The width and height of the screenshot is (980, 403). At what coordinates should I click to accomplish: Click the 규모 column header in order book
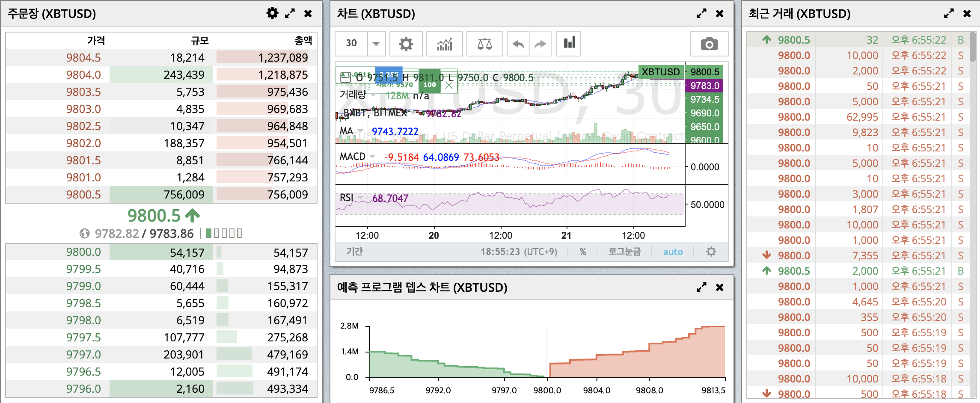[x=200, y=41]
